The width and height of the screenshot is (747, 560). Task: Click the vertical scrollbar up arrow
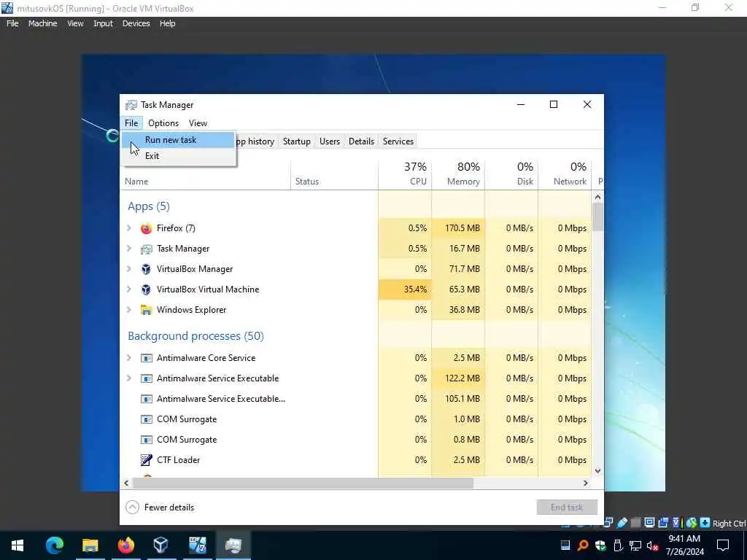point(598,197)
